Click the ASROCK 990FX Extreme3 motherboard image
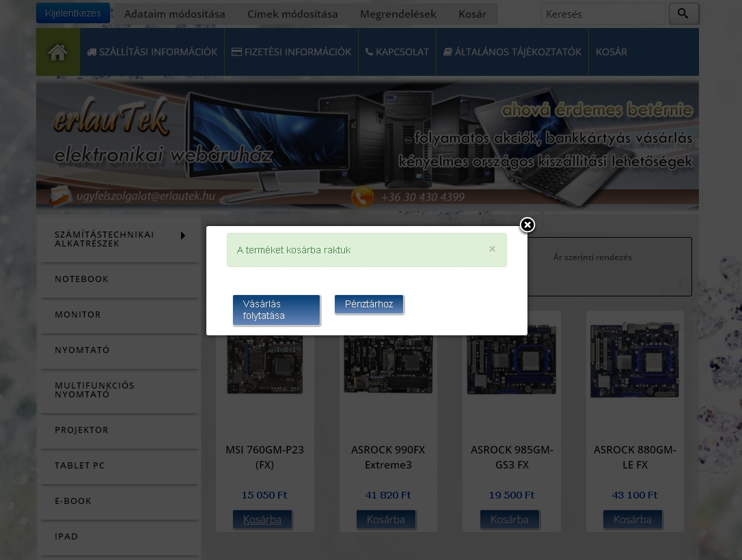The width and height of the screenshot is (742, 560). pyautogui.click(x=388, y=364)
